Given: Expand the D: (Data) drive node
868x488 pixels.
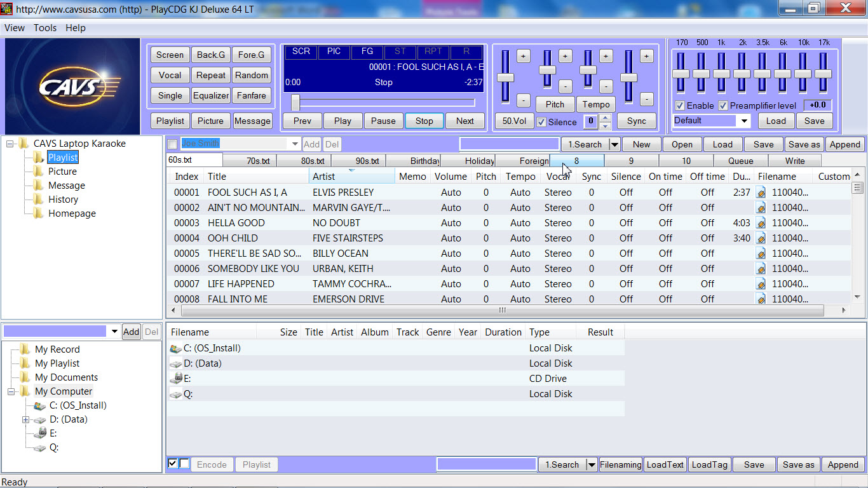Looking at the screenshot, I should 26,419.
